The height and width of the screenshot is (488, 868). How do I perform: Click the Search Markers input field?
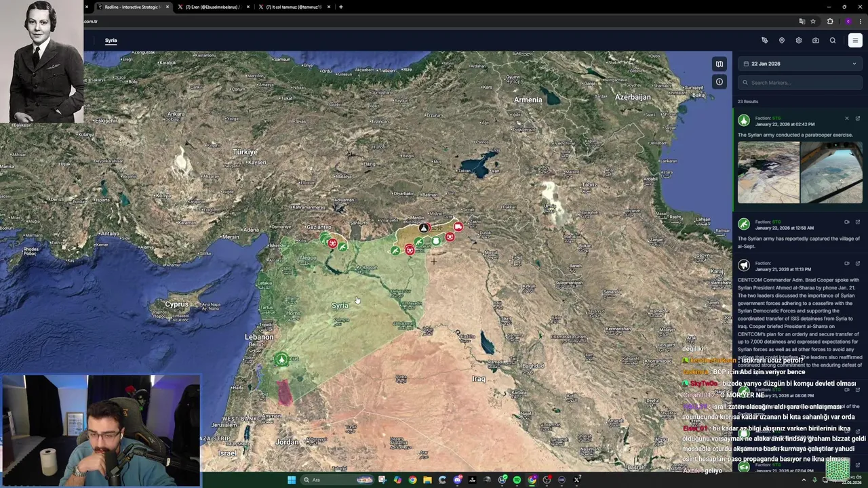pyautogui.click(x=800, y=83)
